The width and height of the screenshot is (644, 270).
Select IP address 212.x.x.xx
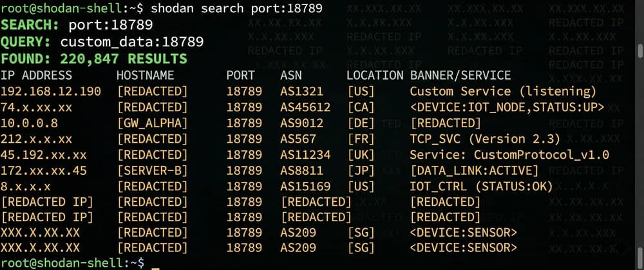(36, 139)
